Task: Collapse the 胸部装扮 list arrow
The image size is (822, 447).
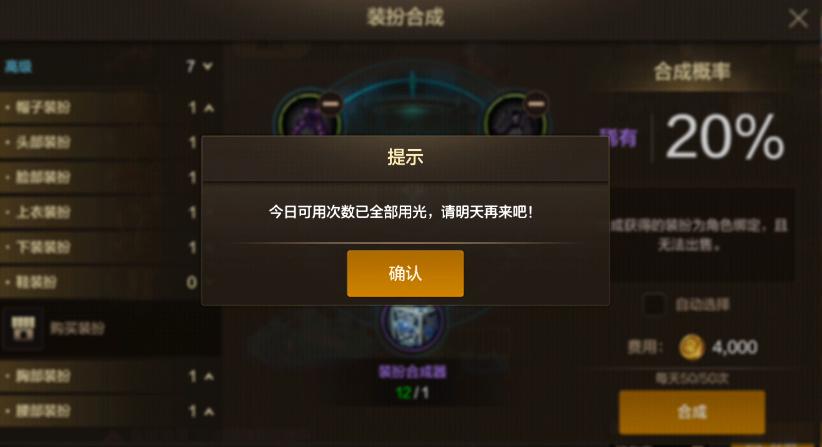Action: pos(209,376)
